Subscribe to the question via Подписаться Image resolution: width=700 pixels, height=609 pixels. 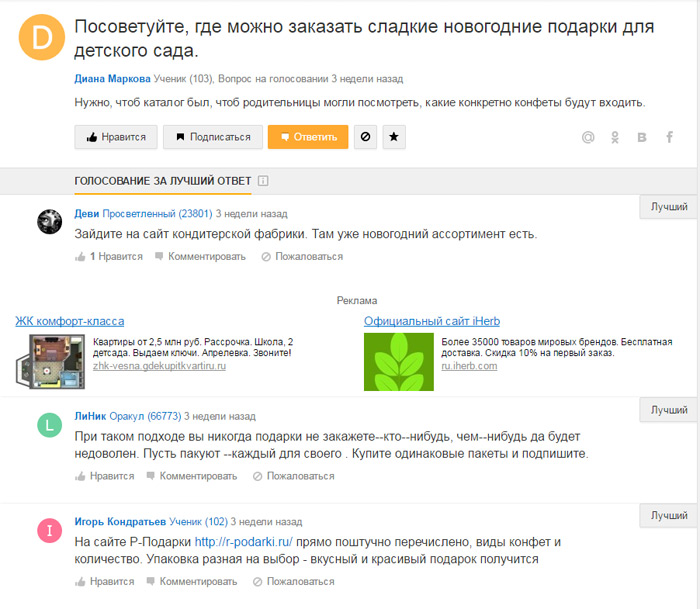click(212, 137)
